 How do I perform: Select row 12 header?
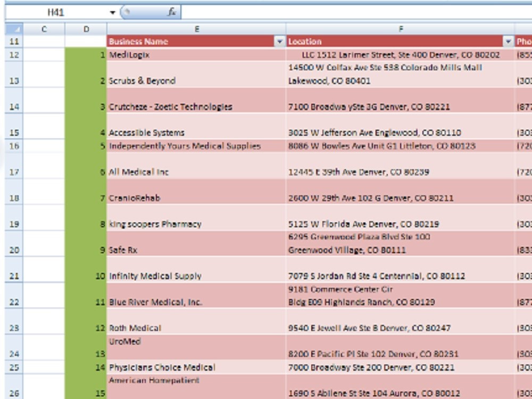point(14,55)
